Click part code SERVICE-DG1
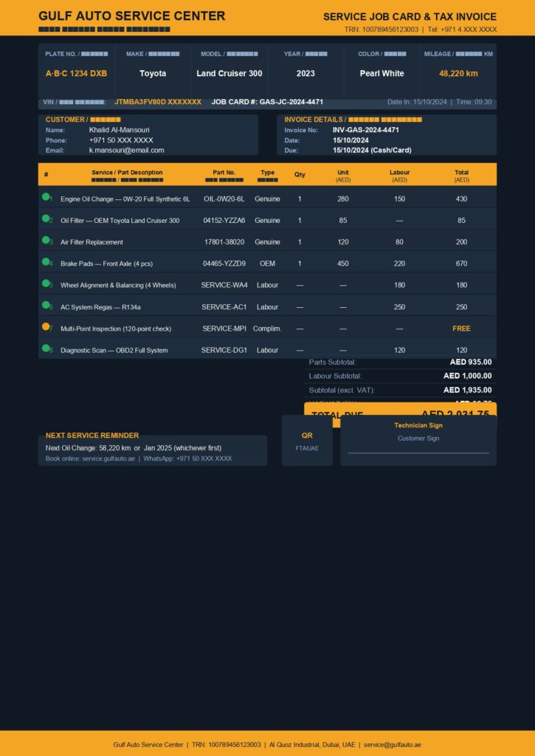 (224, 350)
